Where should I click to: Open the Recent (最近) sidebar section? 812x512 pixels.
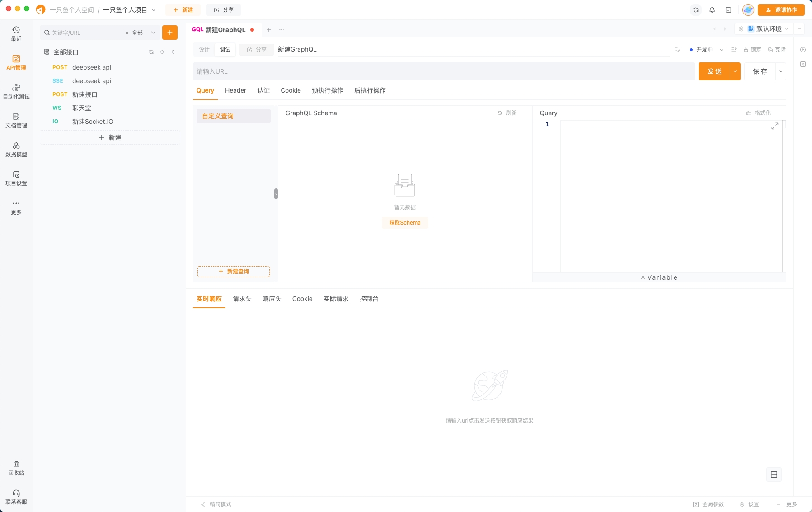coord(16,34)
